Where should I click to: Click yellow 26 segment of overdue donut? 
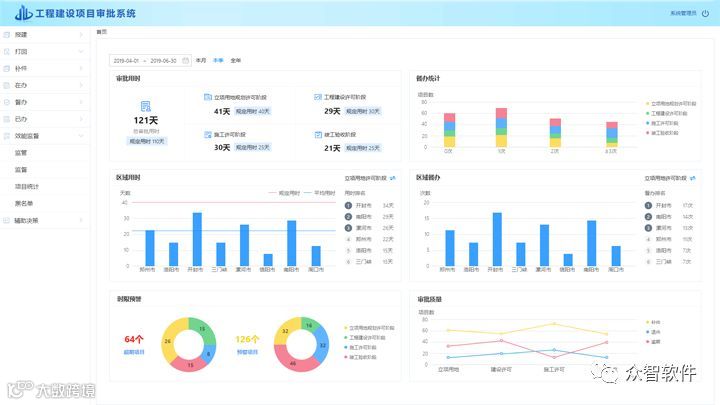(168, 342)
